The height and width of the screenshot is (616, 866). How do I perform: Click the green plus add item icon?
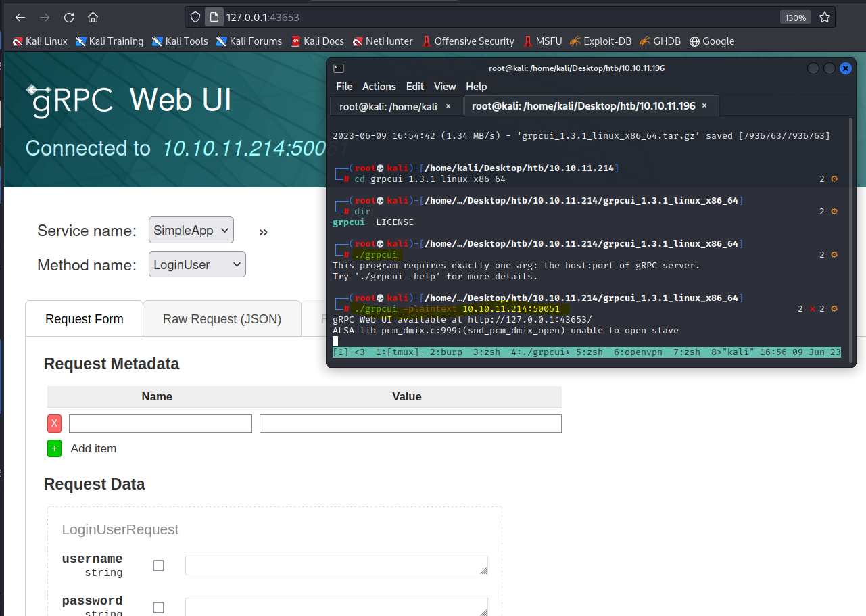[x=54, y=448]
